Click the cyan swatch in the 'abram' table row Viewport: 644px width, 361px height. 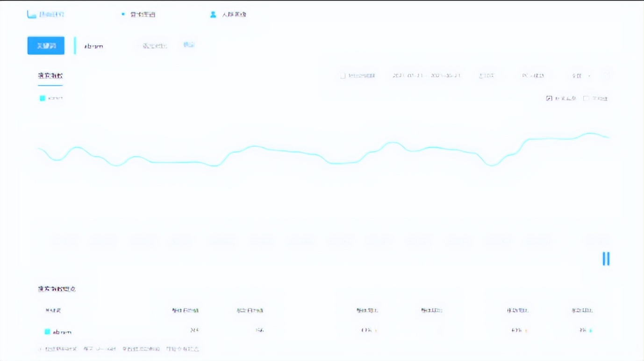47,332
